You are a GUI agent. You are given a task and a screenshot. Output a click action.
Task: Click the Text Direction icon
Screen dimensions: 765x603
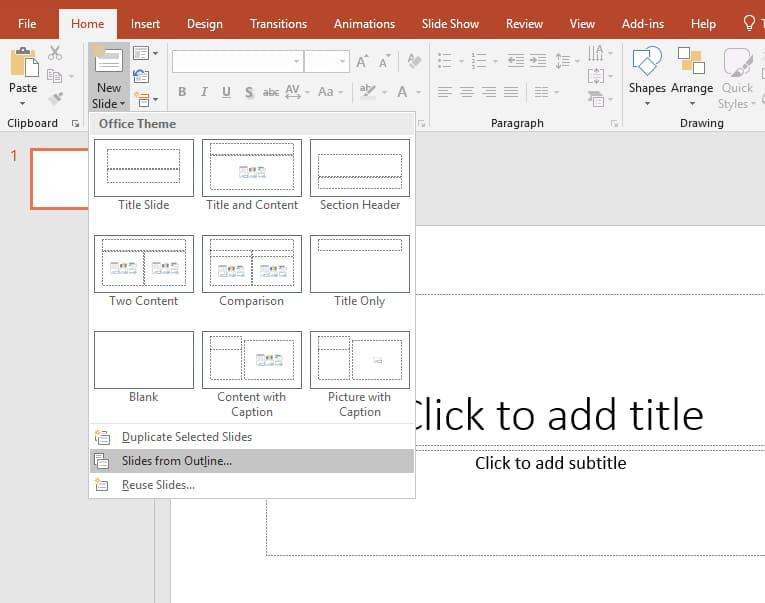pos(596,53)
